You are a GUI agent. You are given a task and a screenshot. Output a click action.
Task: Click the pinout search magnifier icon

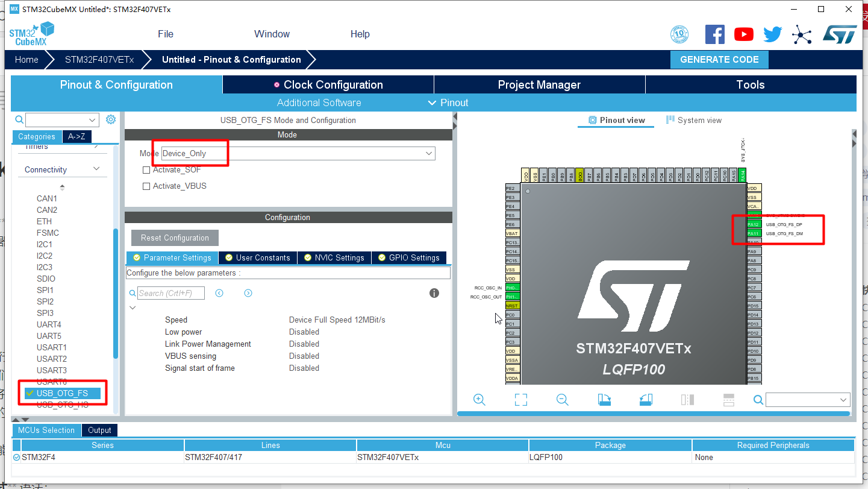pyautogui.click(x=758, y=399)
